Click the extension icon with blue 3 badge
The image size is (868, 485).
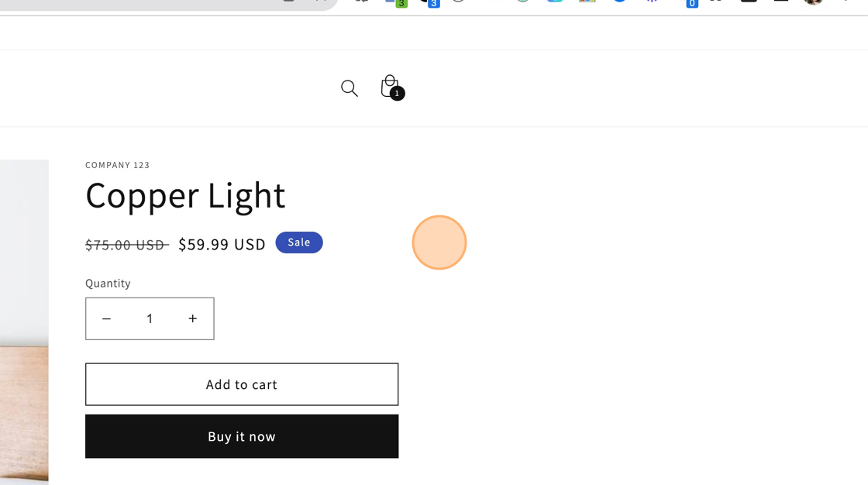tap(430, 2)
